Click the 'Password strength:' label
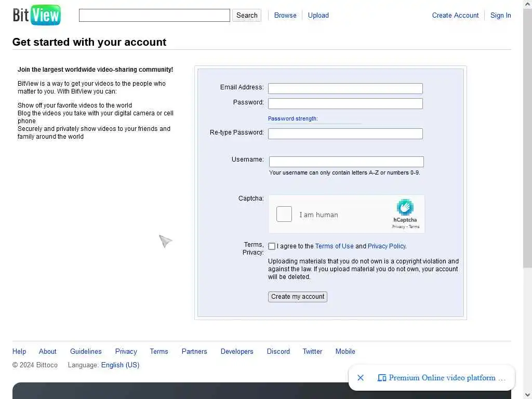The image size is (532, 399). pos(293,118)
